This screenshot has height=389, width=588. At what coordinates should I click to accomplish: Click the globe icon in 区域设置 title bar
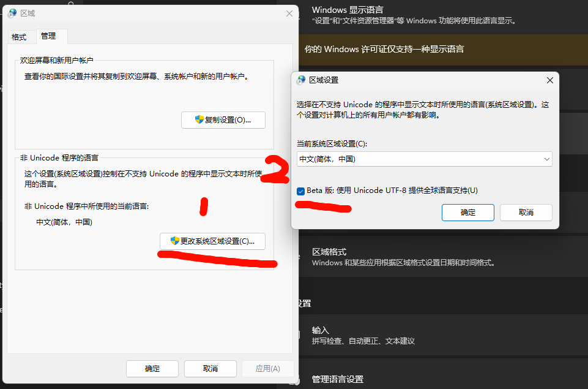point(301,80)
